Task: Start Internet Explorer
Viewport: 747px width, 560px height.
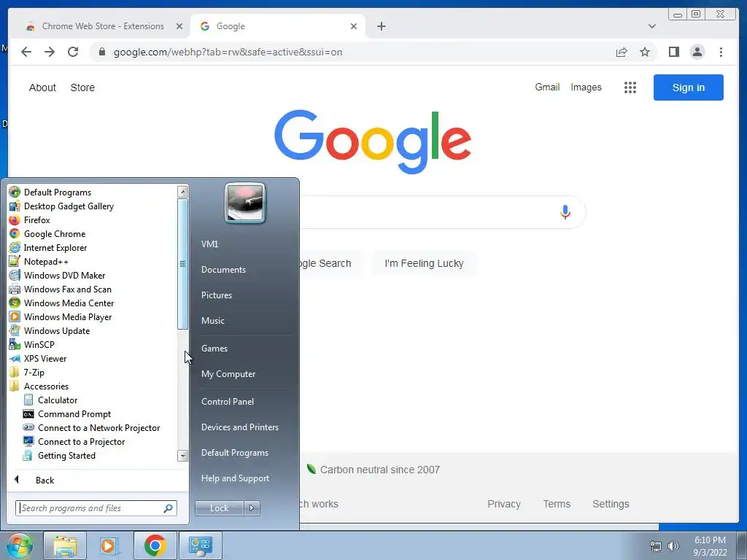Action: [x=55, y=248]
